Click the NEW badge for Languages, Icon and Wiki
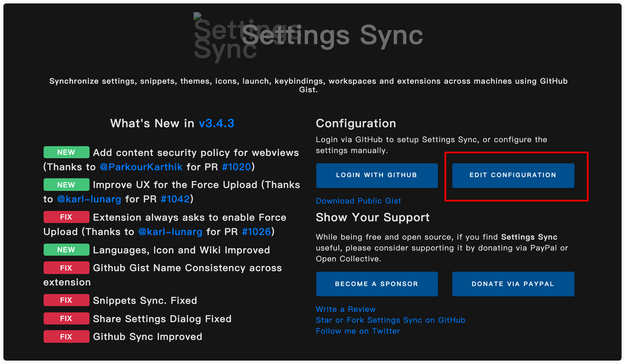625x364 pixels. pyautogui.click(x=66, y=250)
